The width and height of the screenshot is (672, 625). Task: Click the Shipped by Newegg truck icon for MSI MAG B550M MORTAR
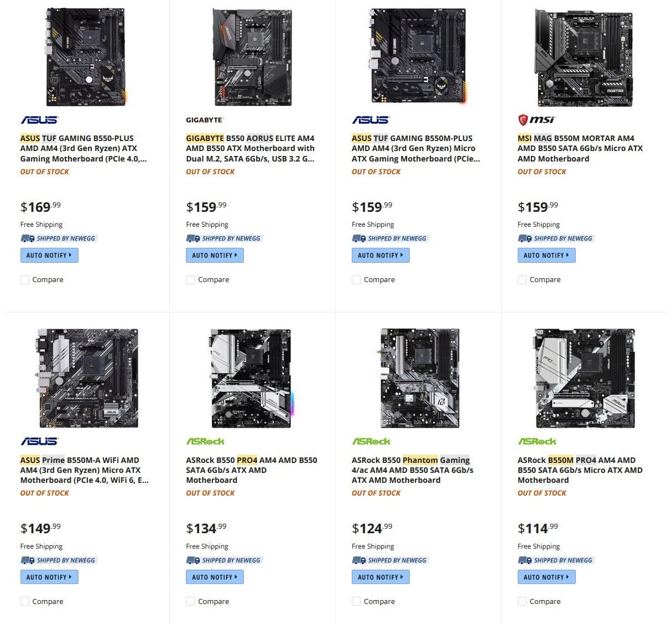pyautogui.click(x=524, y=238)
